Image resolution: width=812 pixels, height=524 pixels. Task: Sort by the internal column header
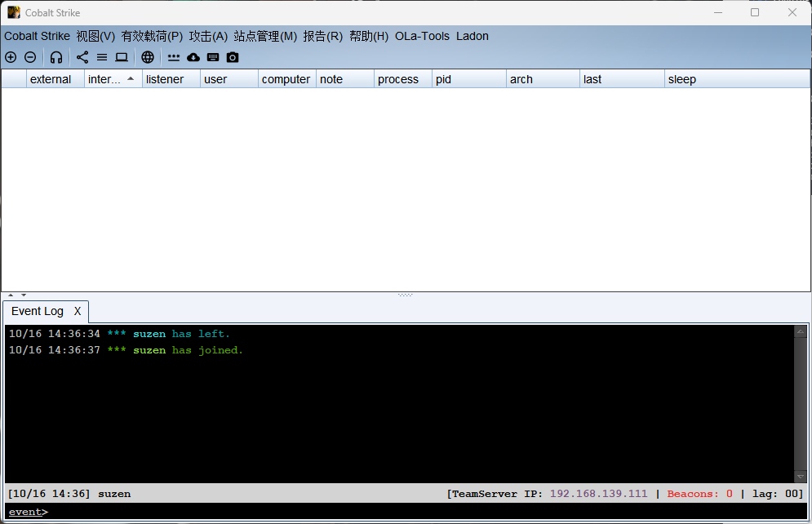(x=113, y=79)
